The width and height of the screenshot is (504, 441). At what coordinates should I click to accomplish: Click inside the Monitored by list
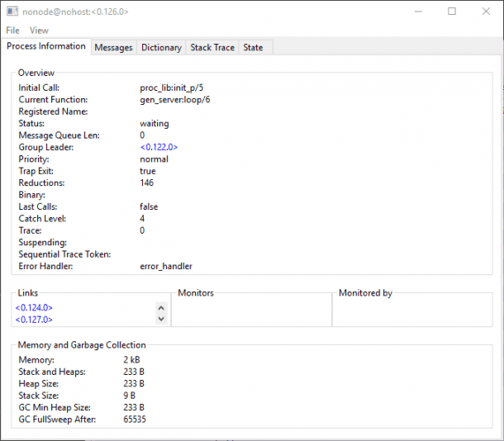click(411, 313)
